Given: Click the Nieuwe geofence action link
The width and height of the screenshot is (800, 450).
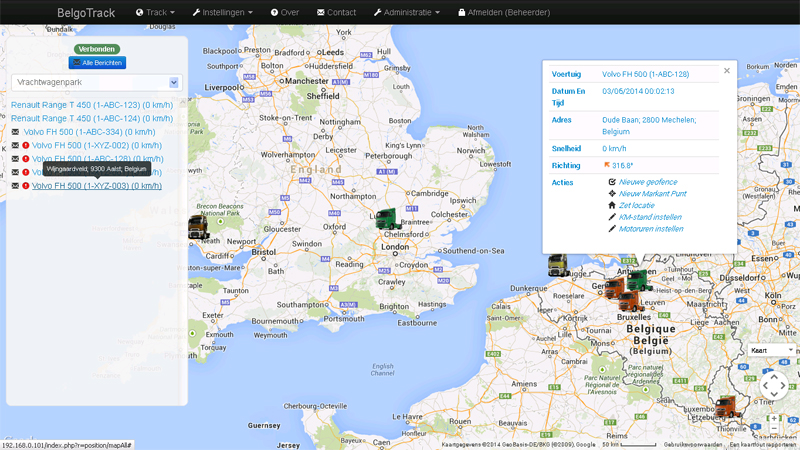Looking at the screenshot, I should [648, 182].
